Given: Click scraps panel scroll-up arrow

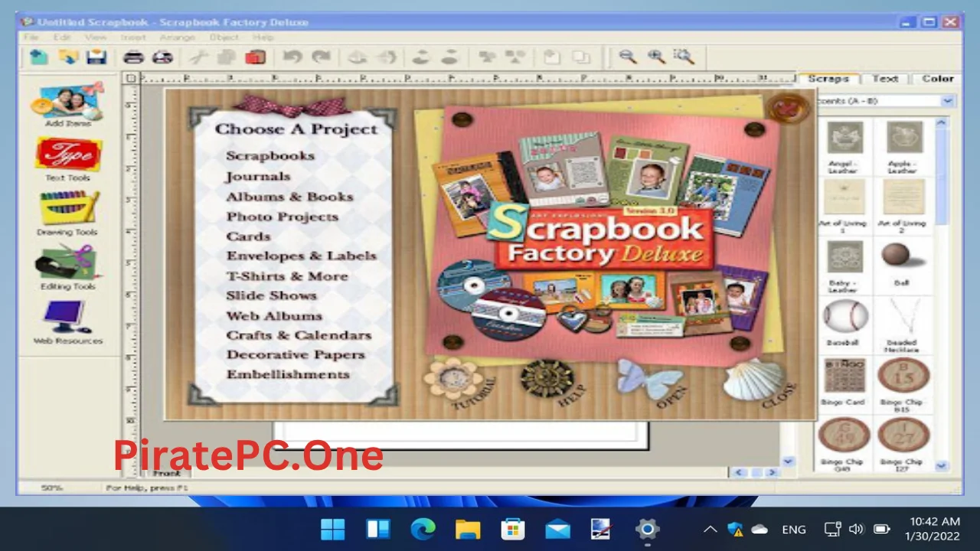Looking at the screenshot, I should tap(942, 122).
